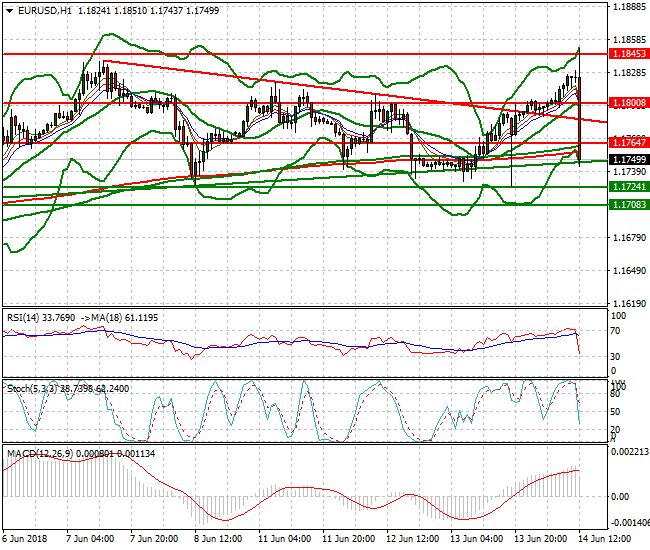This screenshot has height=550, width=650.
Task: Click the 1.18585 price scale value
Action: coord(629,40)
